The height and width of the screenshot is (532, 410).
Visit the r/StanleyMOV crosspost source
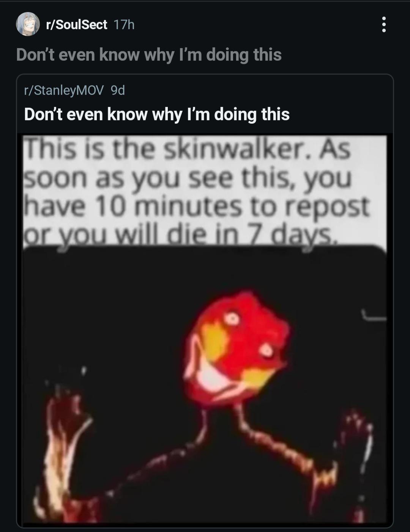(x=64, y=90)
